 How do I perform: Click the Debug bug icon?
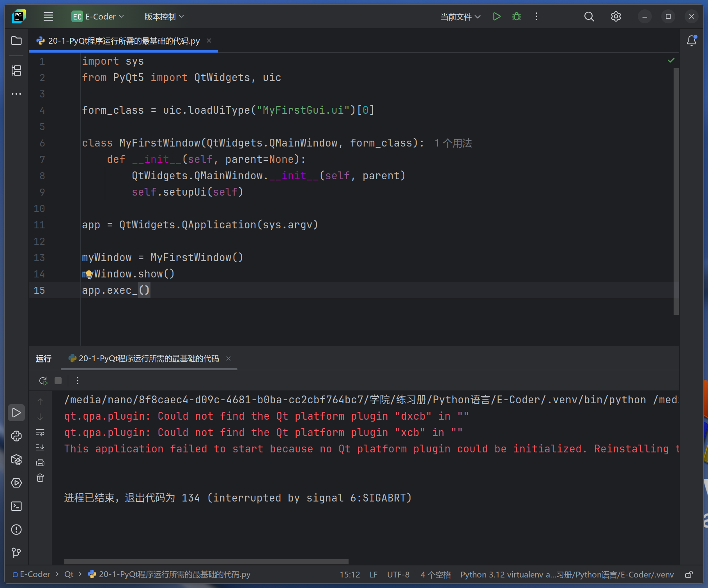(517, 16)
